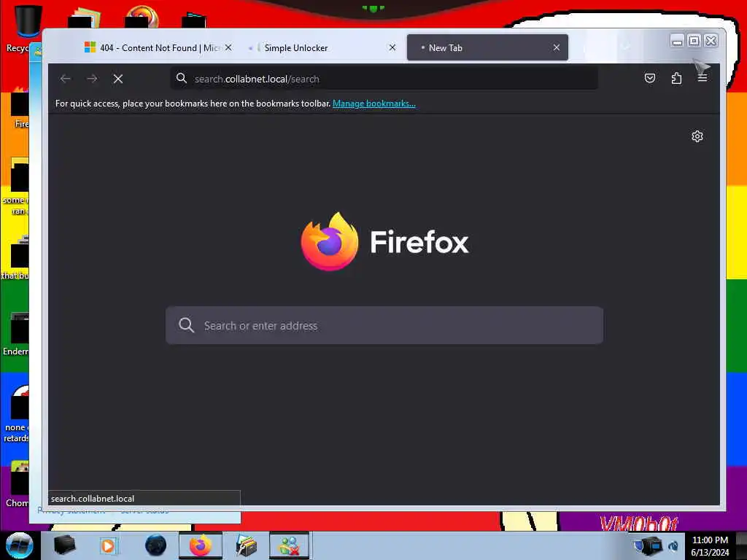This screenshot has width=747, height=560.
Task: Click the Show desktop strip on the taskbar
Action: point(741,545)
